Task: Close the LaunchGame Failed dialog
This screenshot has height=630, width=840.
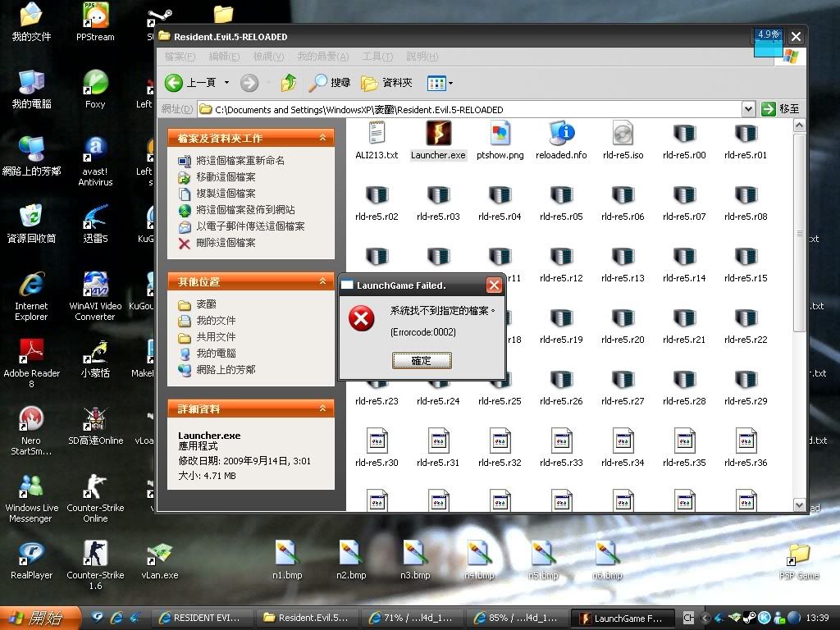Action: 494,285
